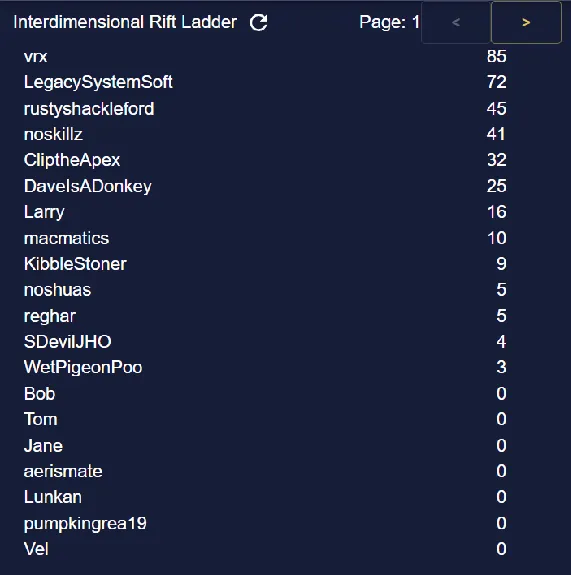Select player SDevilJHO

click(67, 342)
